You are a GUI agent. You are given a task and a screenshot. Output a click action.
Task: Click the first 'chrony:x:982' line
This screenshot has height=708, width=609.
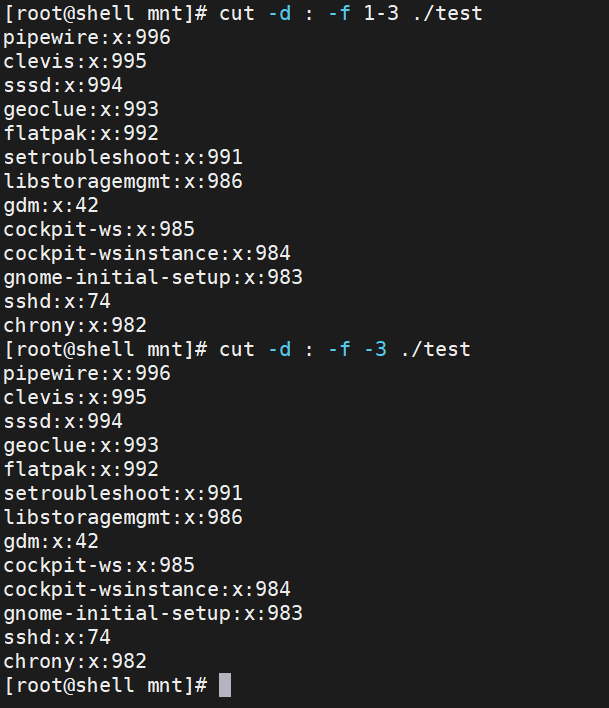75,326
